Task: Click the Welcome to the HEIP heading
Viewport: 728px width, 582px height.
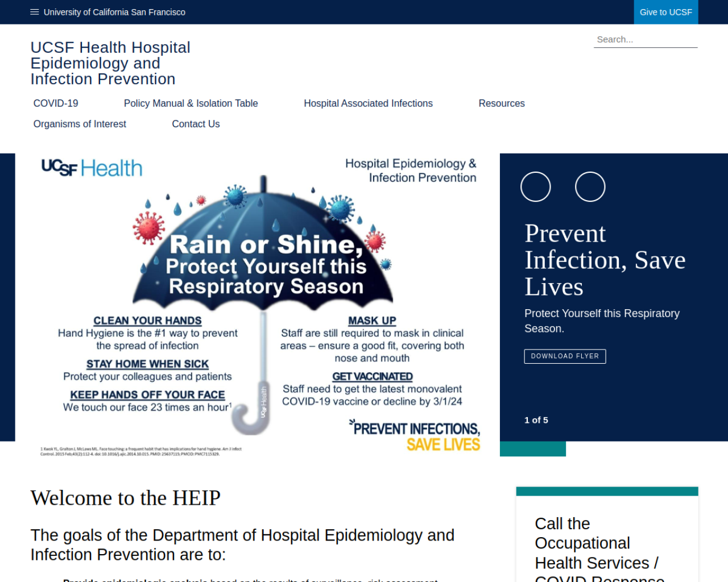Action: 125,498
